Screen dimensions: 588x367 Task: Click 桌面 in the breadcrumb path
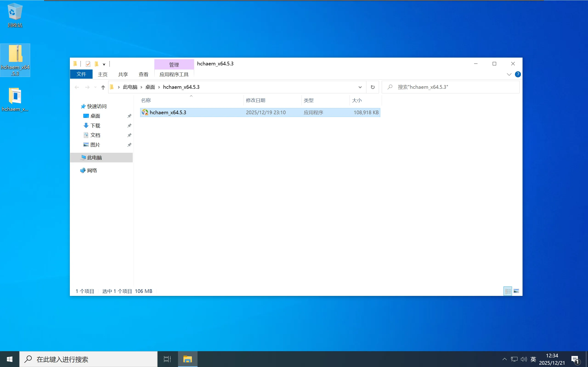150,87
